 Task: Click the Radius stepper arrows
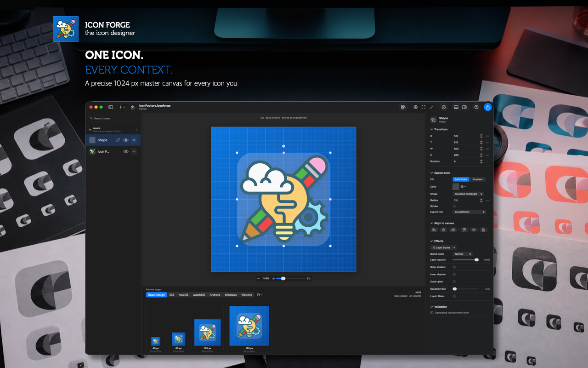tap(481, 201)
